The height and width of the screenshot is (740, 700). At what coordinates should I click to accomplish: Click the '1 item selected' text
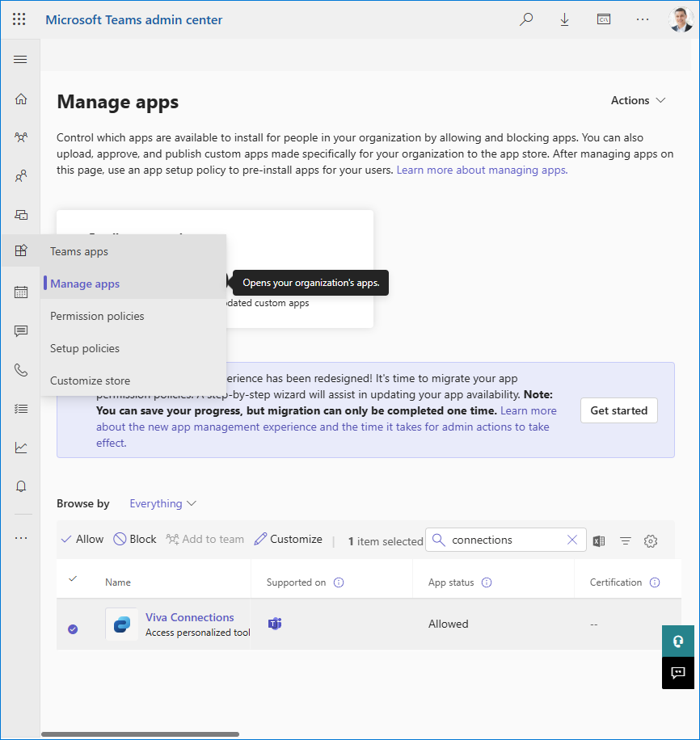pyautogui.click(x=386, y=541)
